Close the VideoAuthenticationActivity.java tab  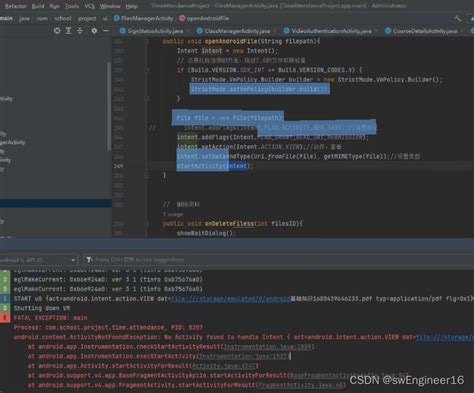(376, 31)
